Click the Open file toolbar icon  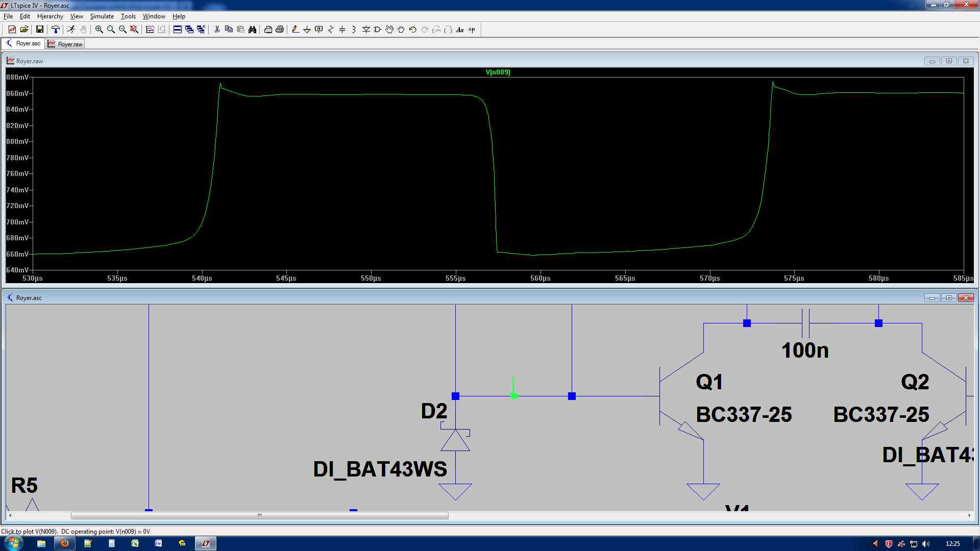click(24, 30)
